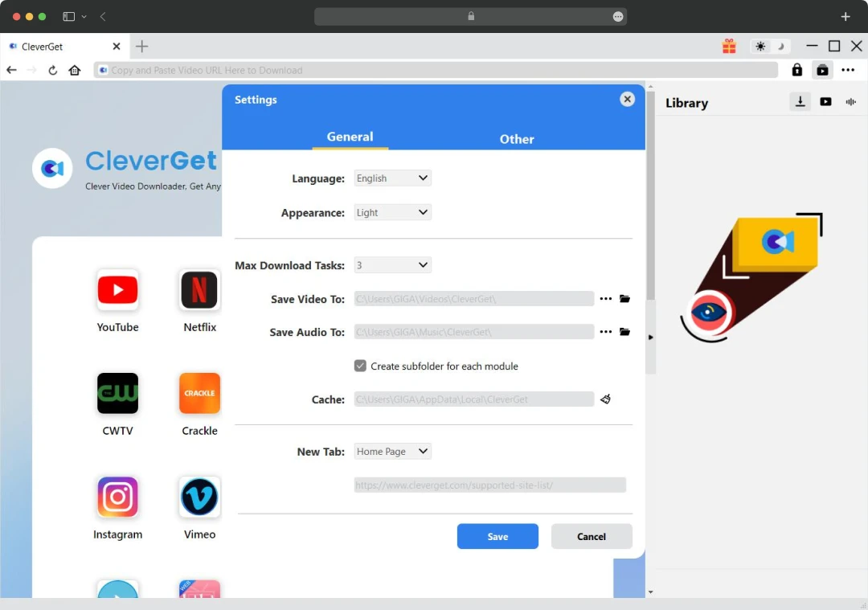This screenshot has width=868, height=610.
Task: Clear the cache with the broom icon
Action: coord(605,399)
